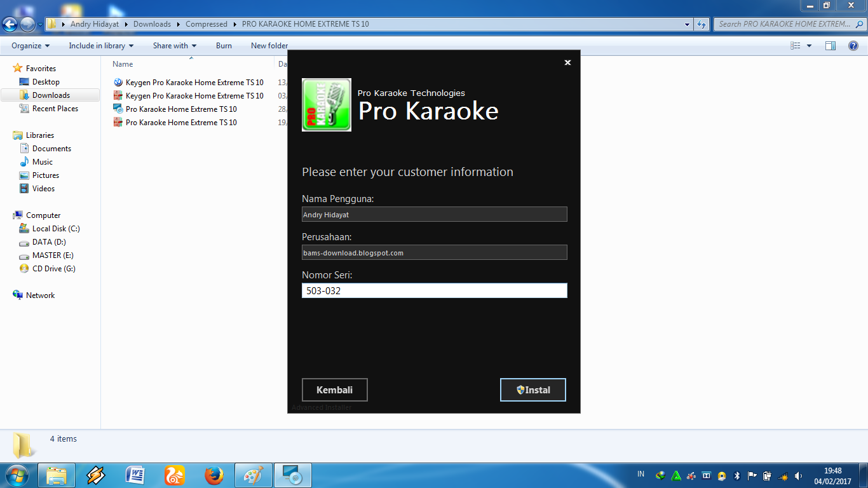Click the volume speaker tray icon
The image size is (868, 488).
798,475
